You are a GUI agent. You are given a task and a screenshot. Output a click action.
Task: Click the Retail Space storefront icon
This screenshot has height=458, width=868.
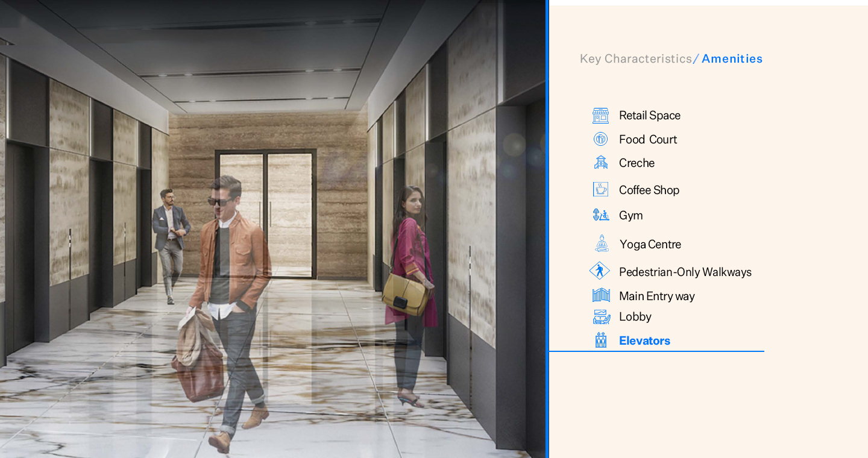[600, 116]
